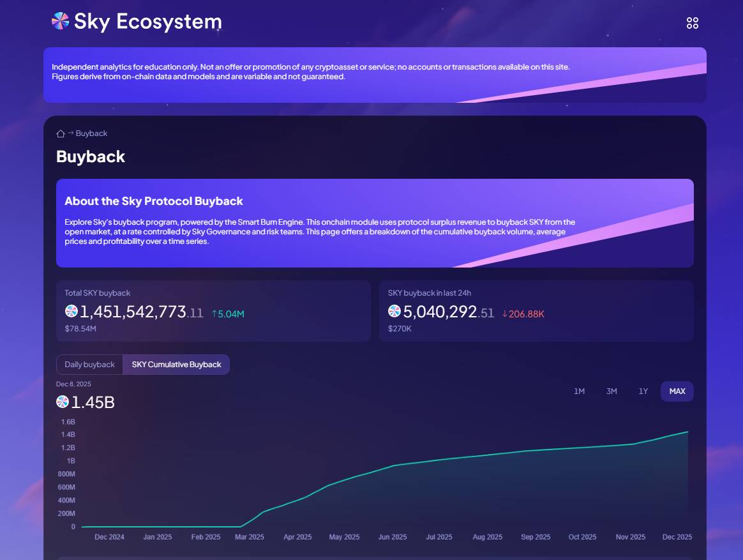Image resolution: width=743 pixels, height=560 pixels.
Task: Click SKY token icon beside total buyback
Action: tap(71, 312)
